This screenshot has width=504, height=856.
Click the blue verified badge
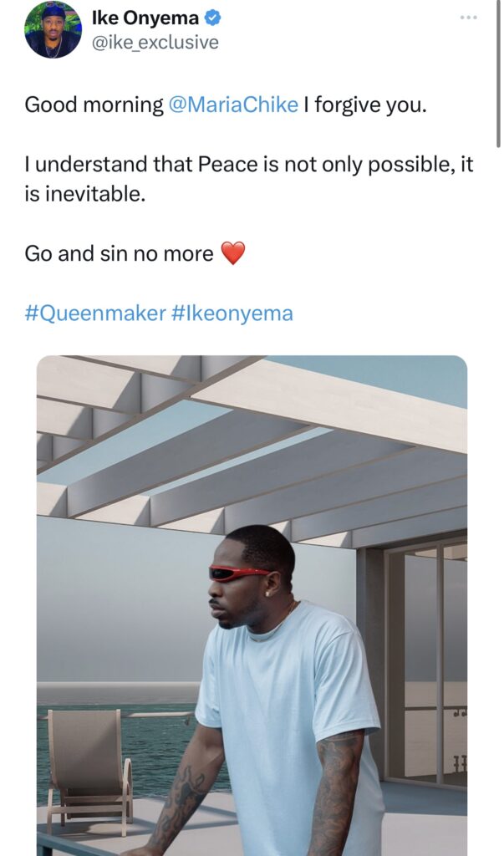click(x=212, y=18)
